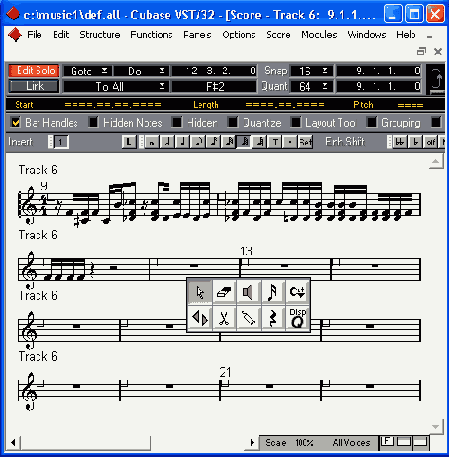Screen dimensions: 449x457
Task: Choose sixty-fourth note value button
Action: 244,142
